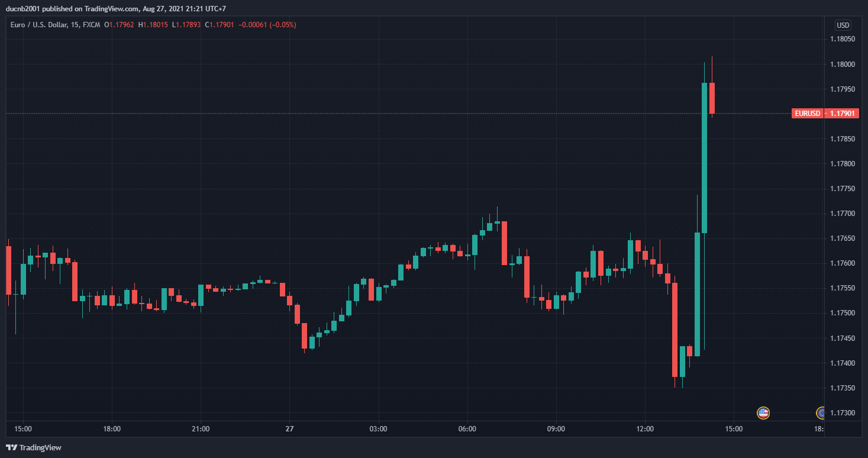This screenshot has width=868, height=458.
Task: Select the 03:00 marker on the time axis
Action: point(378,428)
